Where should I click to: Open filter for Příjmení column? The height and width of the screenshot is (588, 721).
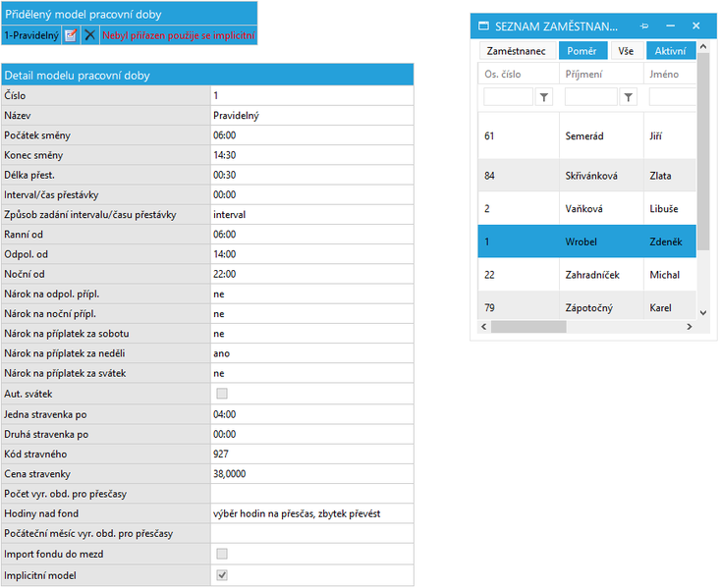628,97
